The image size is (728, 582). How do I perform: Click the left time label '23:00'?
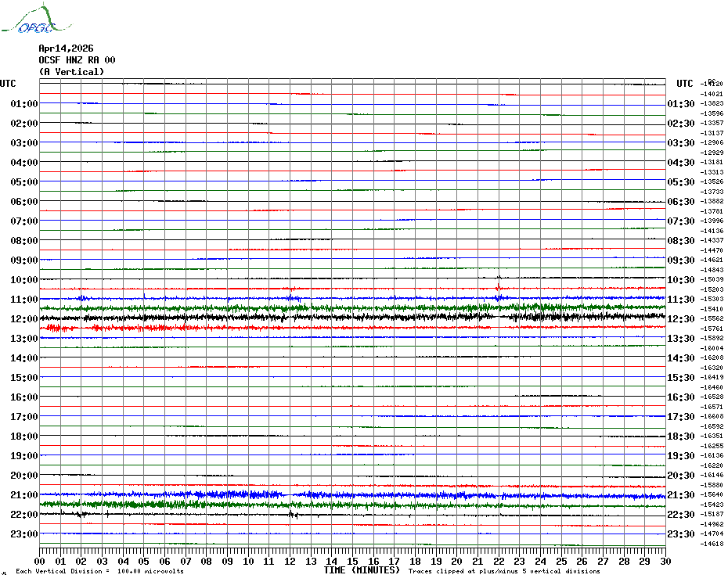pos(24,534)
